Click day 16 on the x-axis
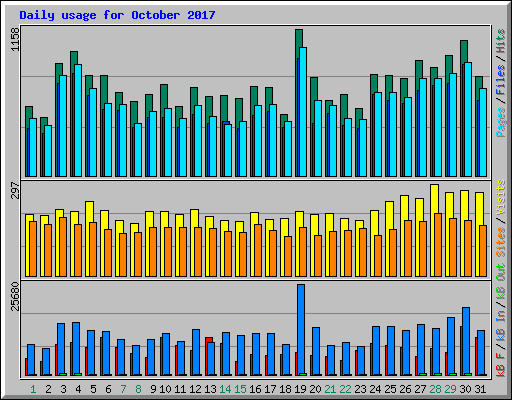Image resolution: width=512 pixels, height=400 pixels. pyautogui.click(x=255, y=389)
